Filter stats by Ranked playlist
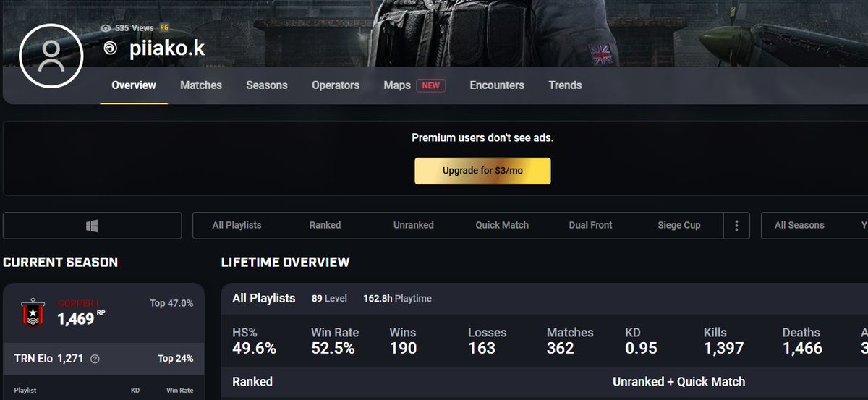This screenshot has height=400, width=868. [x=325, y=225]
